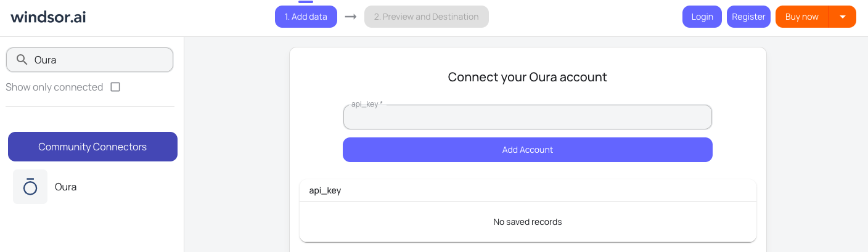Go to step 1. Add data
The height and width of the screenshot is (252, 868).
306,17
